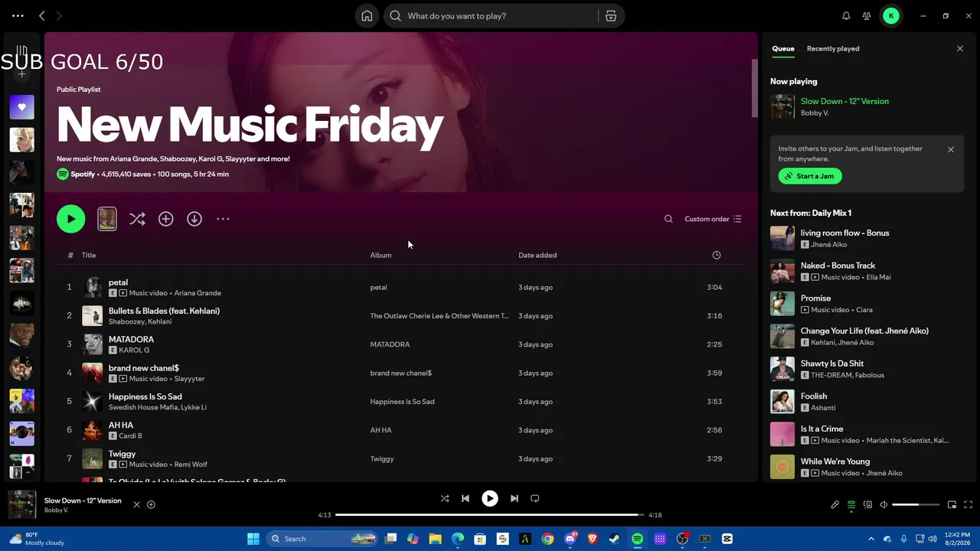This screenshot has width=980, height=551.
Task: Mute with the volume speaker icon
Action: click(884, 505)
